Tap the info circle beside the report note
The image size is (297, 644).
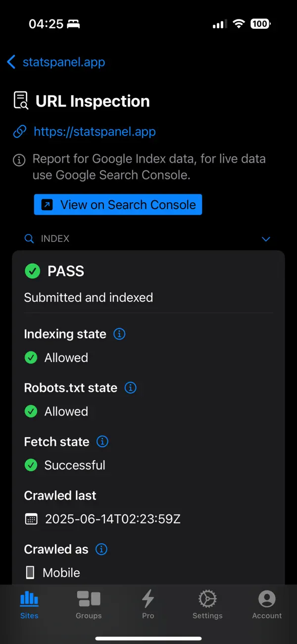click(19, 160)
